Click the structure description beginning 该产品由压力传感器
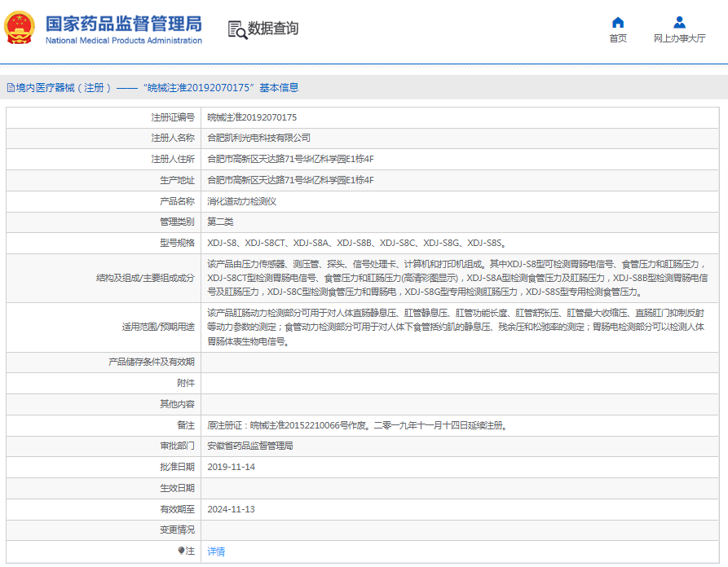This screenshot has width=728, height=567. coord(458,278)
